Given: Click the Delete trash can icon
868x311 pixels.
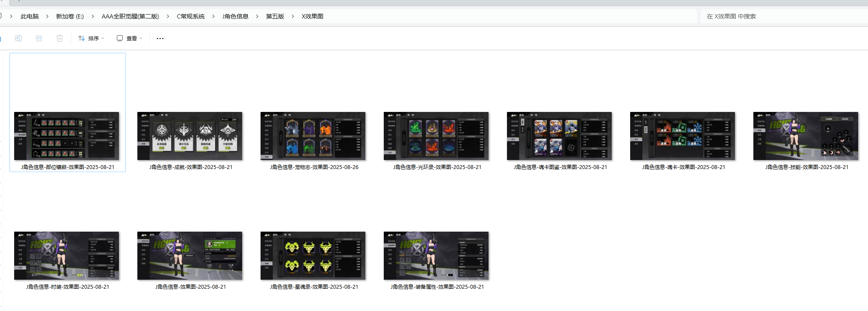Looking at the screenshot, I should pos(60,38).
